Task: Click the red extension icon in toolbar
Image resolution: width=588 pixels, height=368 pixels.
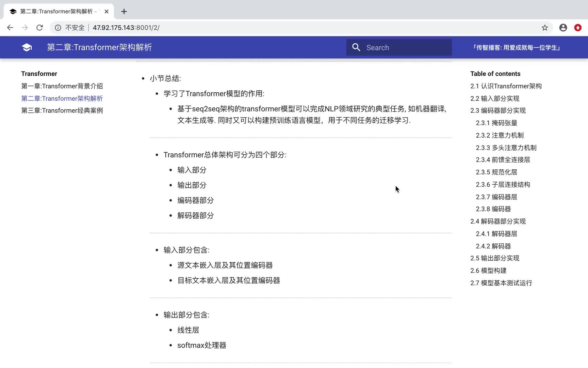Action: (578, 28)
